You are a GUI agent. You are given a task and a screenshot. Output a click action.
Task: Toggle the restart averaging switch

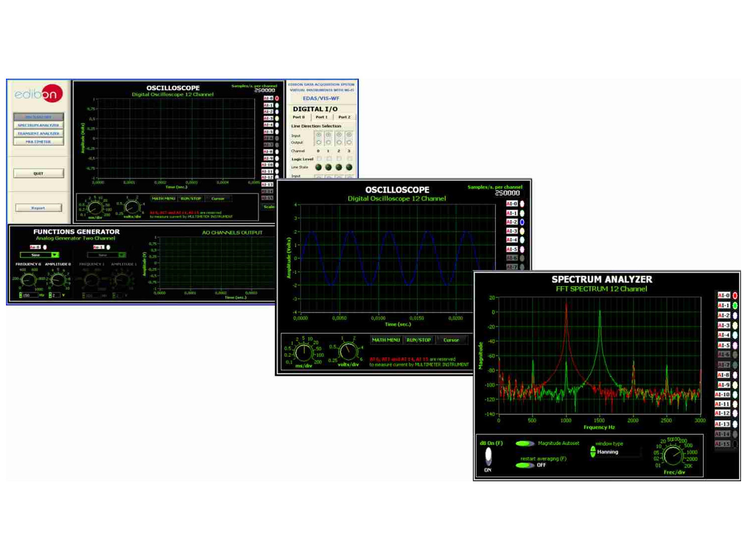[x=524, y=465]
